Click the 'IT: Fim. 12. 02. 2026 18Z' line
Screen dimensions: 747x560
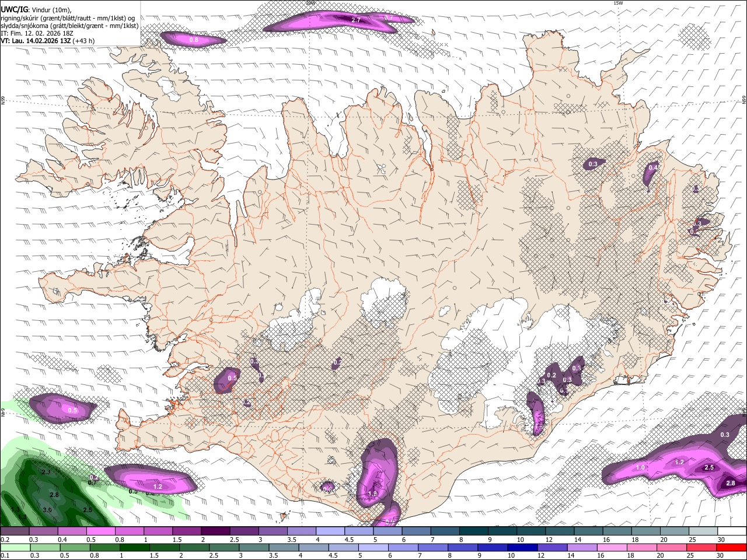(x=37, y=34)
